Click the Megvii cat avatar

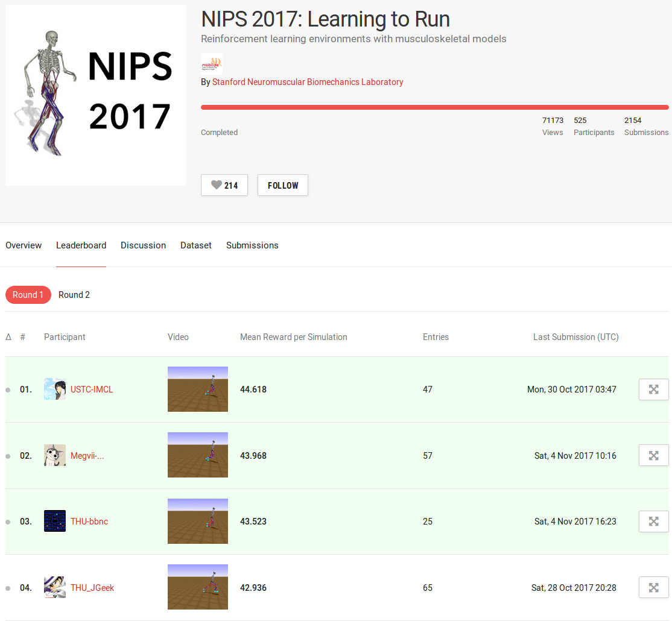click(x=55, y=455)
